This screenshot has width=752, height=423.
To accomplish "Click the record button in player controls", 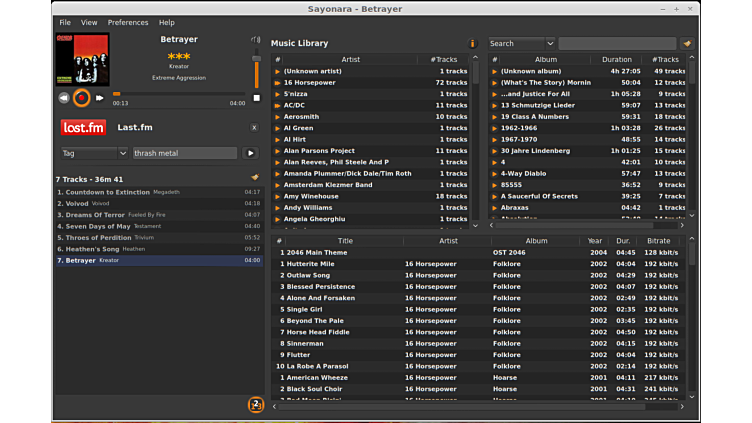I will tap(82, 98).
